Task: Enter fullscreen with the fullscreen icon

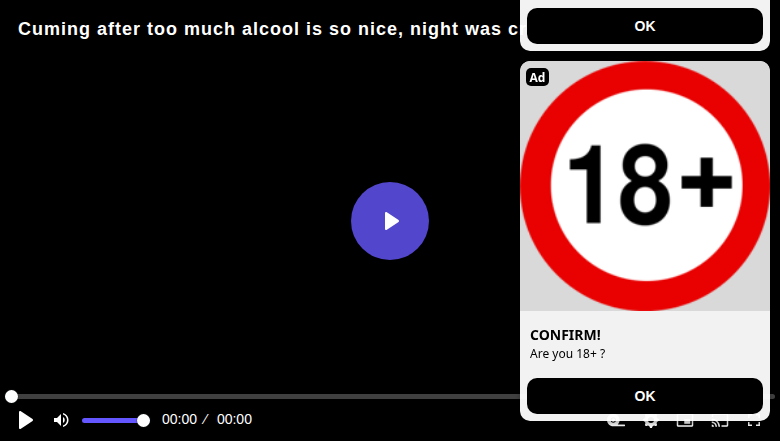Action: pos(754,424)
